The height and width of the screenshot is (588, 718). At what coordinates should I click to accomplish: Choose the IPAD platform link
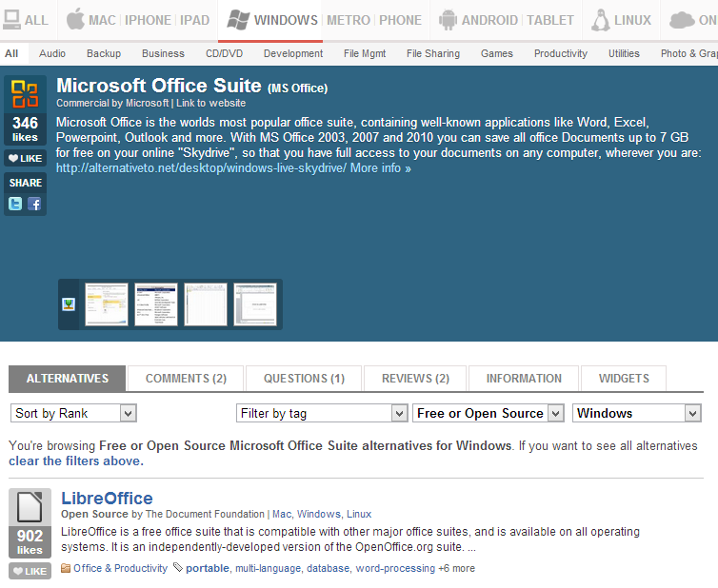click(x=194, y=20)
